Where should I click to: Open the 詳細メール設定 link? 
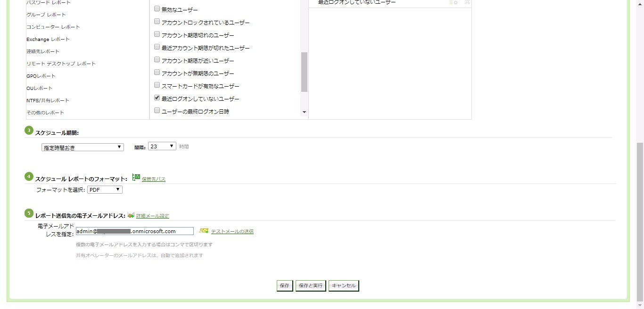153,216
